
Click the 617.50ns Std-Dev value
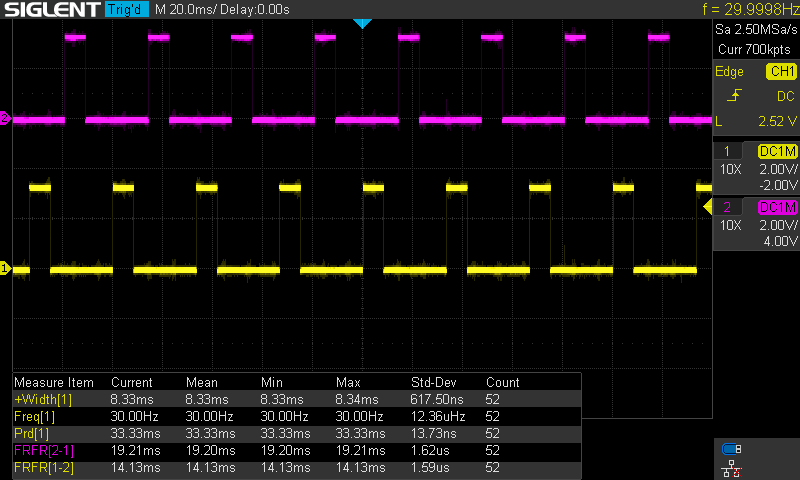[x=437, y=399]
